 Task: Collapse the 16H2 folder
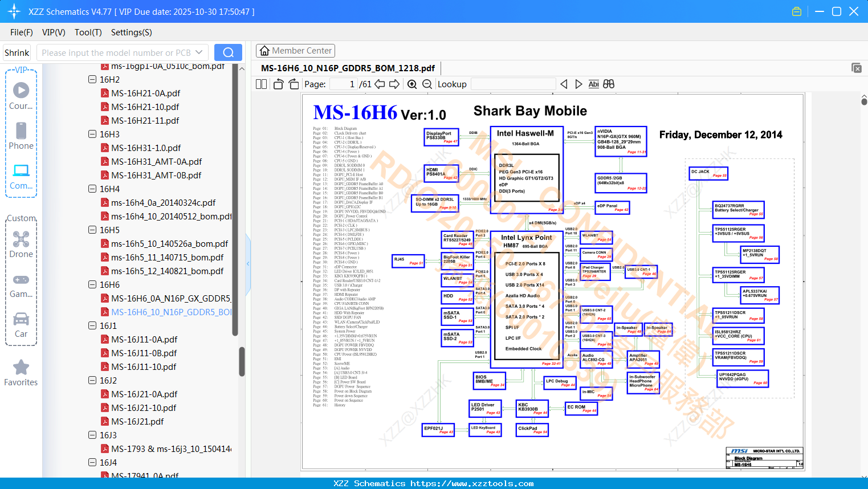92,79
